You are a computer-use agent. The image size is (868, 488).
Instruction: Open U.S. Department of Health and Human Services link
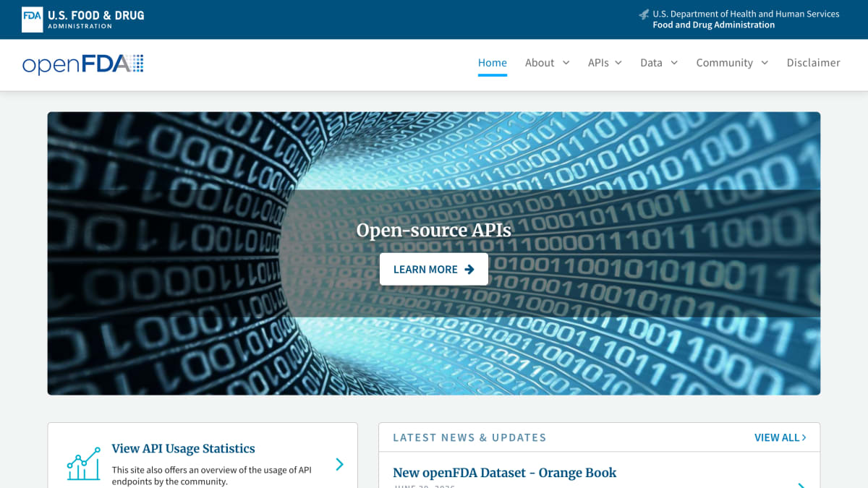(746, 14)
